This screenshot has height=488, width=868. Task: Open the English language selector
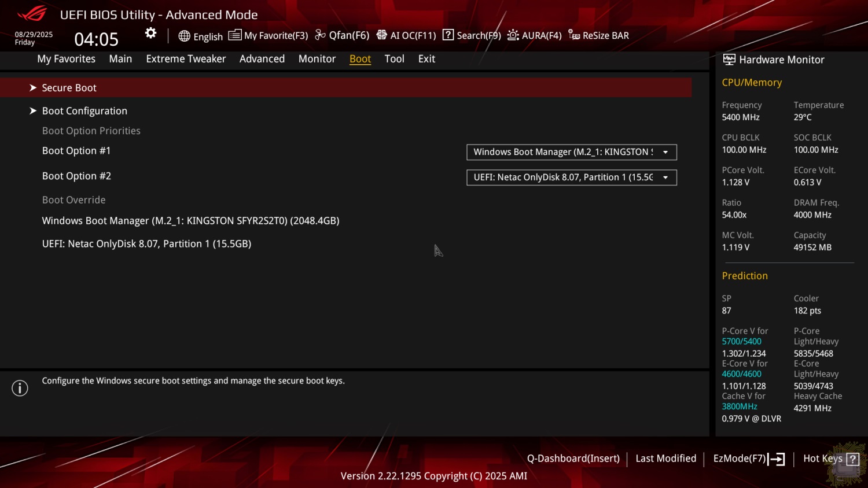click(201, 36)
